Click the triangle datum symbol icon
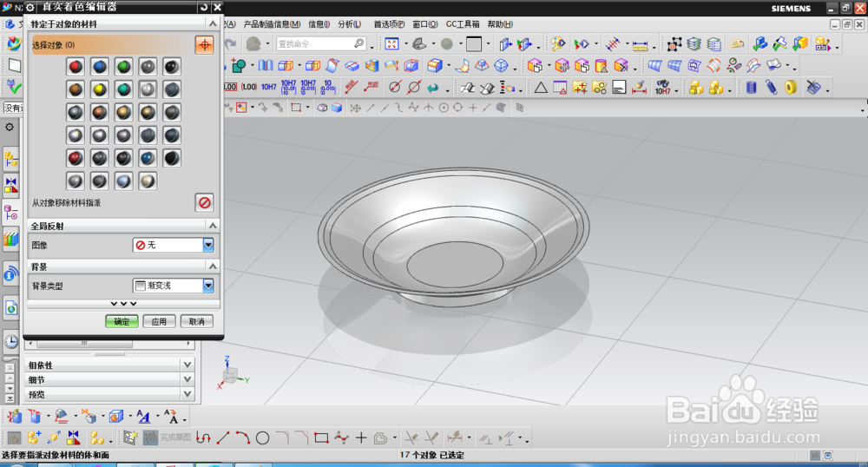The height and width of the screenshot is (467, 868). (x=541, y=88)
